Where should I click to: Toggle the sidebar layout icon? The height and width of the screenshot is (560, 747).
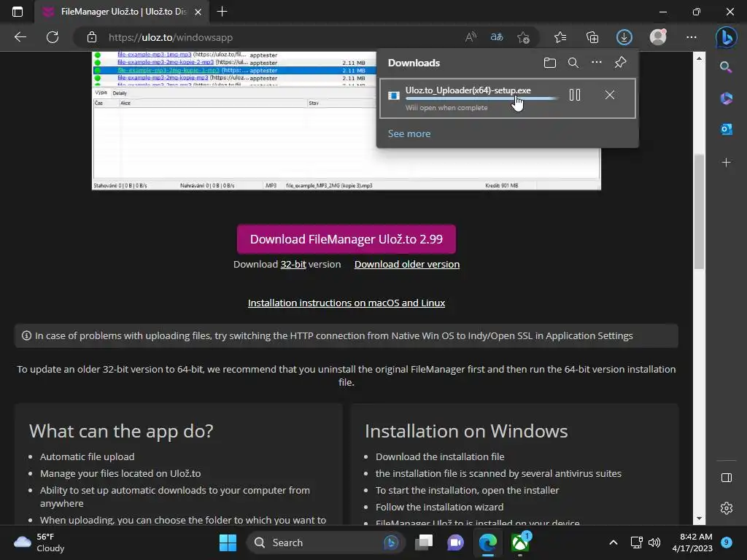(726, 478)
